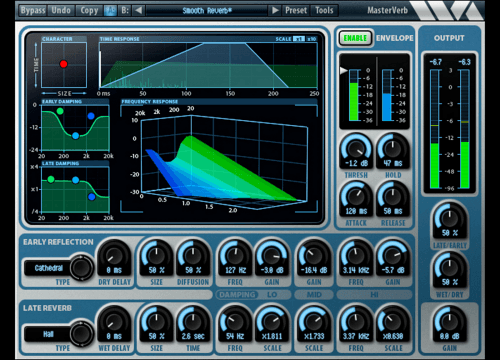
Task: Click the late damping LO FREQ knob
Action: point(235,321)
